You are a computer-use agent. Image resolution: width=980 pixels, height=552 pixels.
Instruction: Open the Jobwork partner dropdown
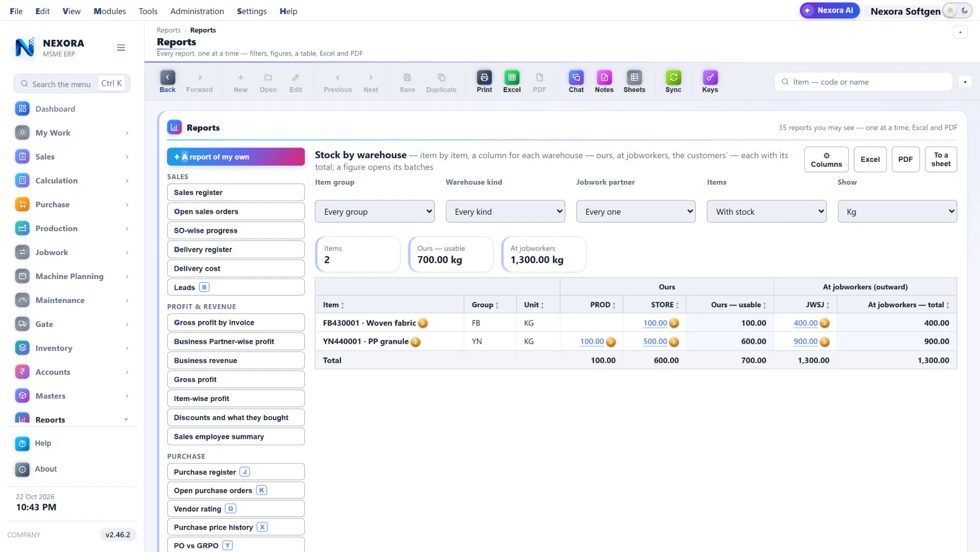coord(636,211)
